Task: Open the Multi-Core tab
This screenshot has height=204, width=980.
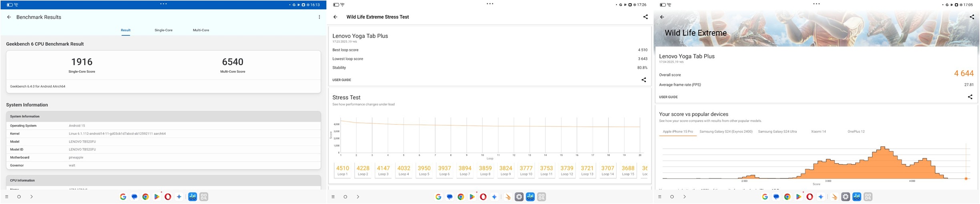Action: click(x=201, y=30)
